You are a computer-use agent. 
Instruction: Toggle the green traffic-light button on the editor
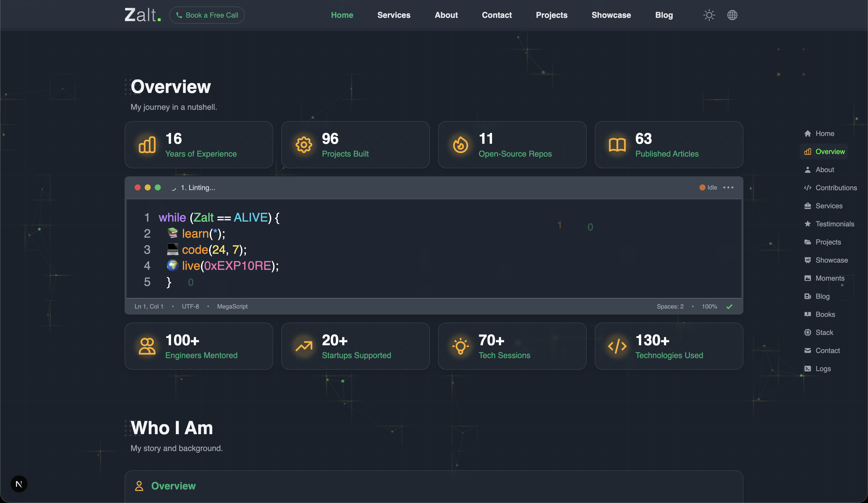(x=158, y=187)
